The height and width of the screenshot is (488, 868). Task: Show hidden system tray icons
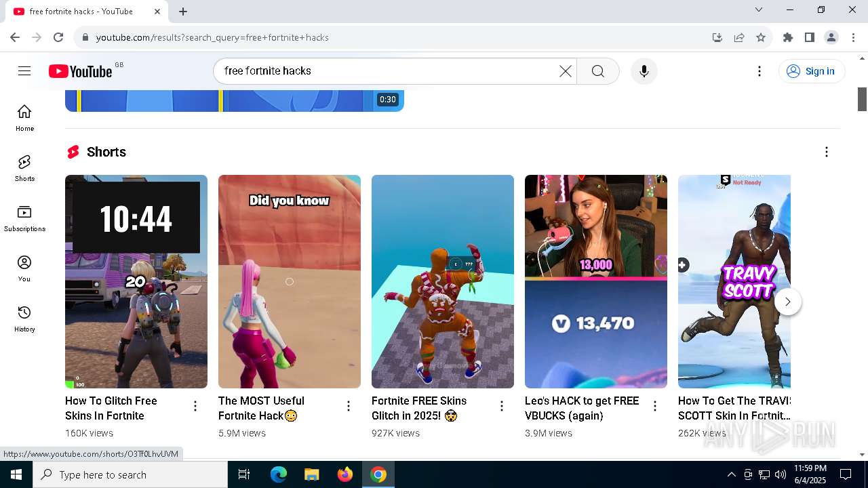coord(731,474)
